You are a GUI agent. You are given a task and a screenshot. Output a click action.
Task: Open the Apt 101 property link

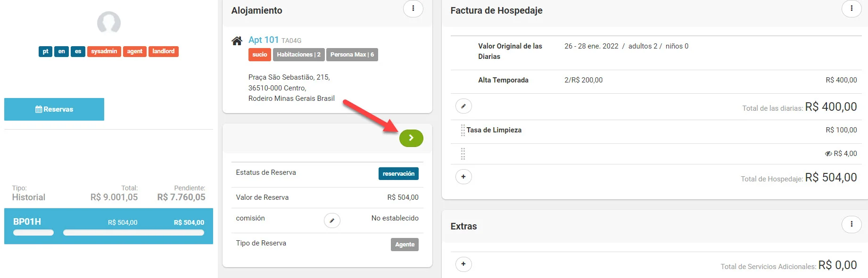coord(264,40)
